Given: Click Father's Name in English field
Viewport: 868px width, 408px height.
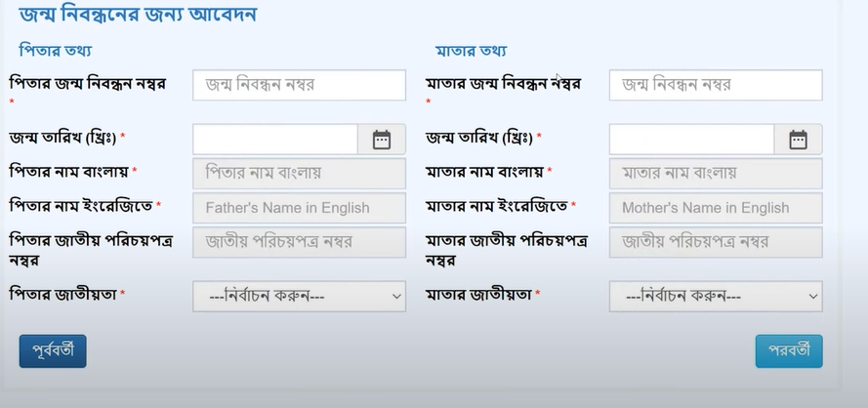Looking at the screenshot, I should 299,208.
